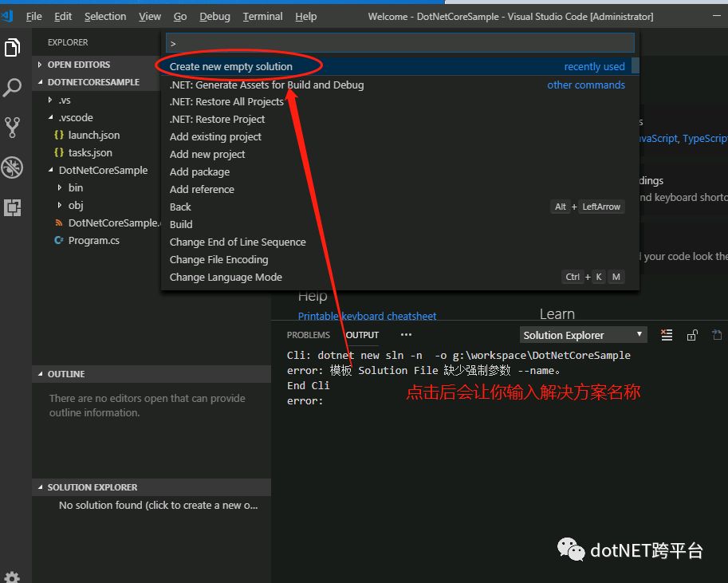Open the Go menu
Viewport: 728px width, 583px height.
pyautogui.click(x=180, y=17)
